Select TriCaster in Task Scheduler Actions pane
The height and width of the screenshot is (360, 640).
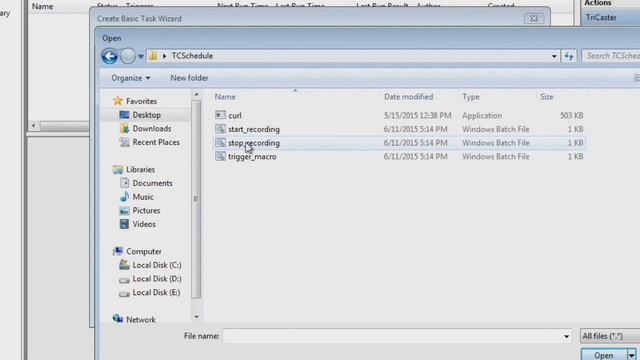click(x=601, y=18)
